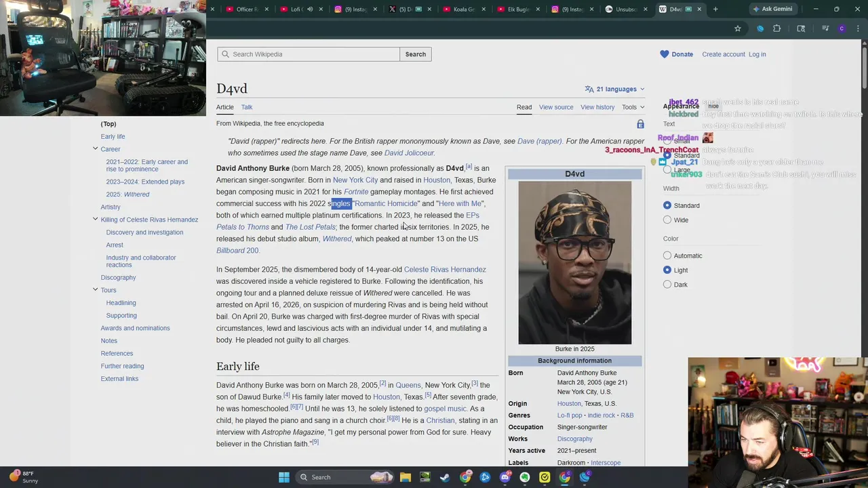Open View history

pos(597,107)
